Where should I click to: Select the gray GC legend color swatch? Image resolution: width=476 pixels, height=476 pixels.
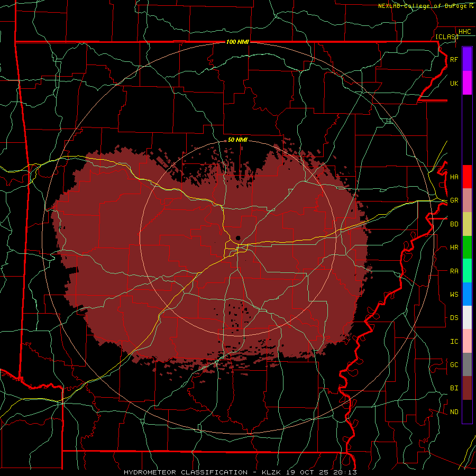pos(467,364)
